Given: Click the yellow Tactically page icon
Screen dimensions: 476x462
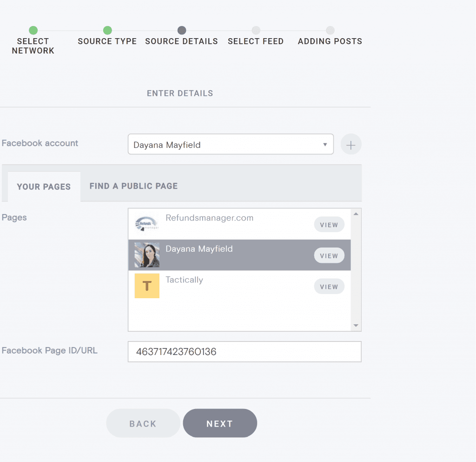Looking at the screenshot, I should 147,286.
